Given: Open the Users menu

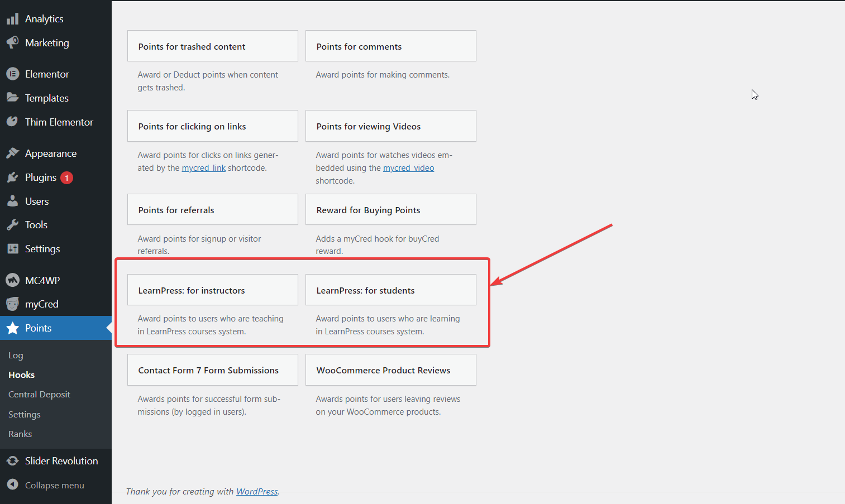Looking at the screenshot, I should [x=37, y=201].
